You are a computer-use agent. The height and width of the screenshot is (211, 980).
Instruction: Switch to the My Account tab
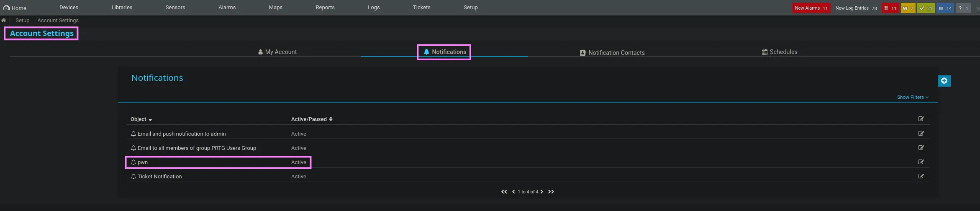coord(277,52)
